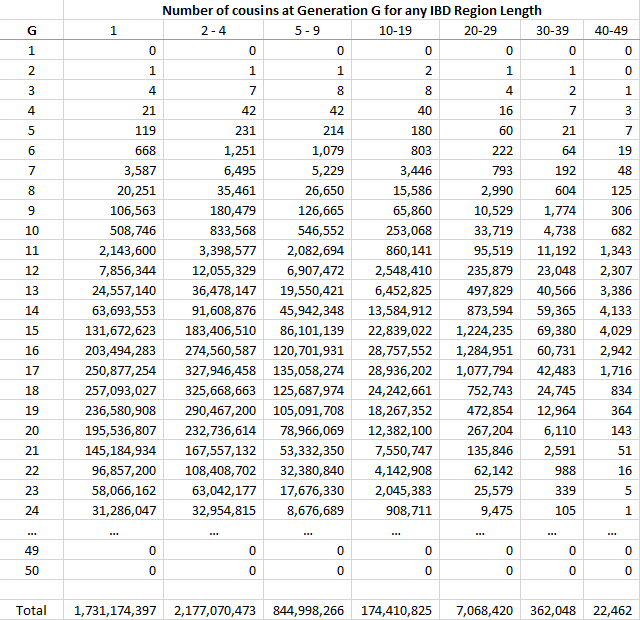Viewport: 640px width, 620px height.
Task: Click the cell containing 1,251
Action: (213, 150)
